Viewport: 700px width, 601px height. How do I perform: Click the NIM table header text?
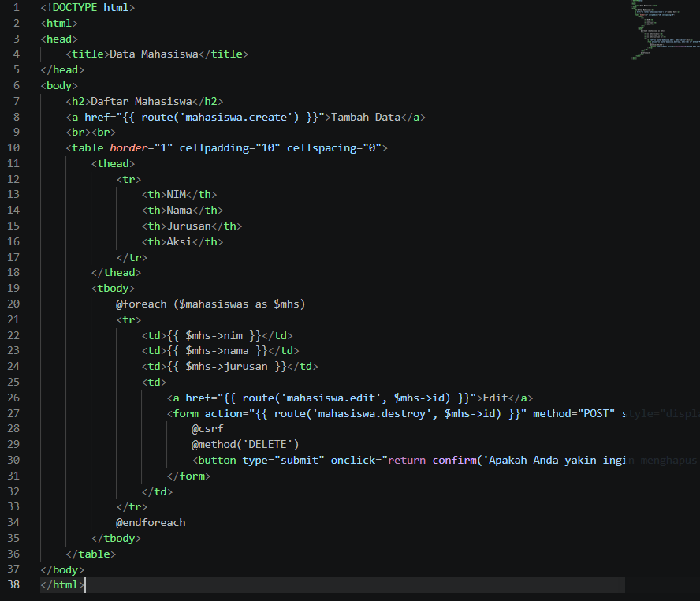coord(177,195)
